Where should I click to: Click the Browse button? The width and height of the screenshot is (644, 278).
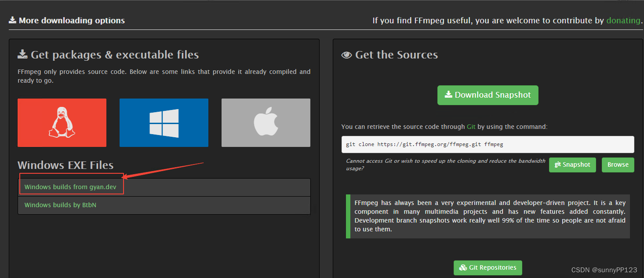tap(618, 165)
